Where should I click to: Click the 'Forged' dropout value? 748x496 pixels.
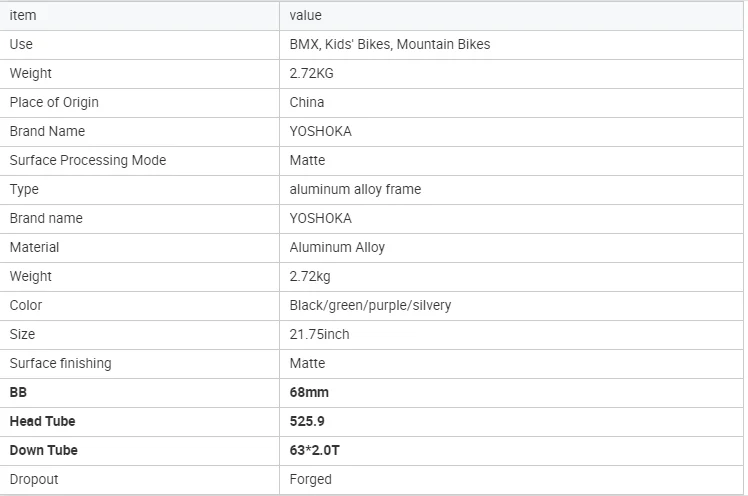pos(310,479)
